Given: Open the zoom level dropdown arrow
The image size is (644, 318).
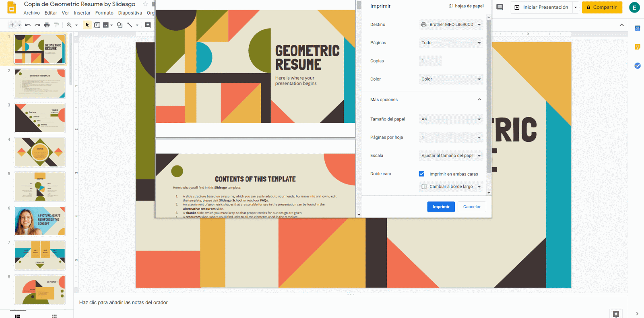Looking at the screenshot, I should 76,25.
